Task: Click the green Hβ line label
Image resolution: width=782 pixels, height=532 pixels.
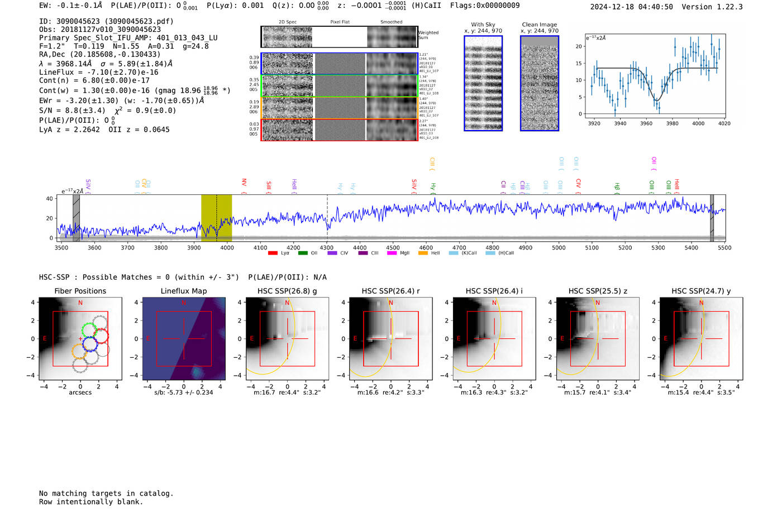Action: (x=617, y=188)
